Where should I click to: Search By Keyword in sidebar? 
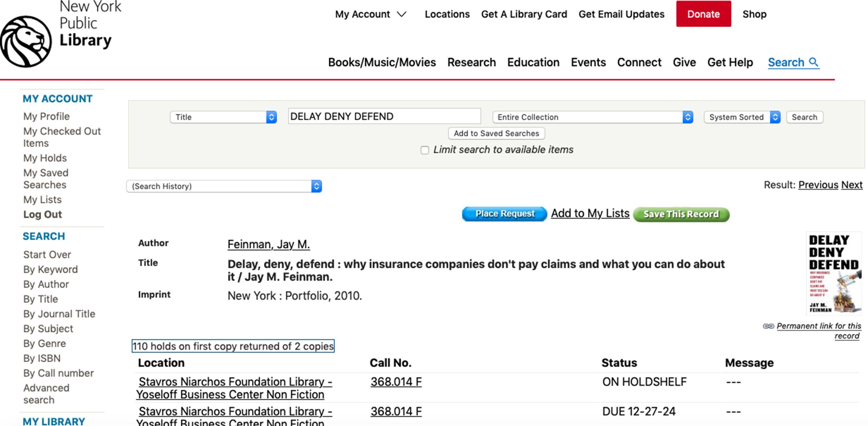51,270
